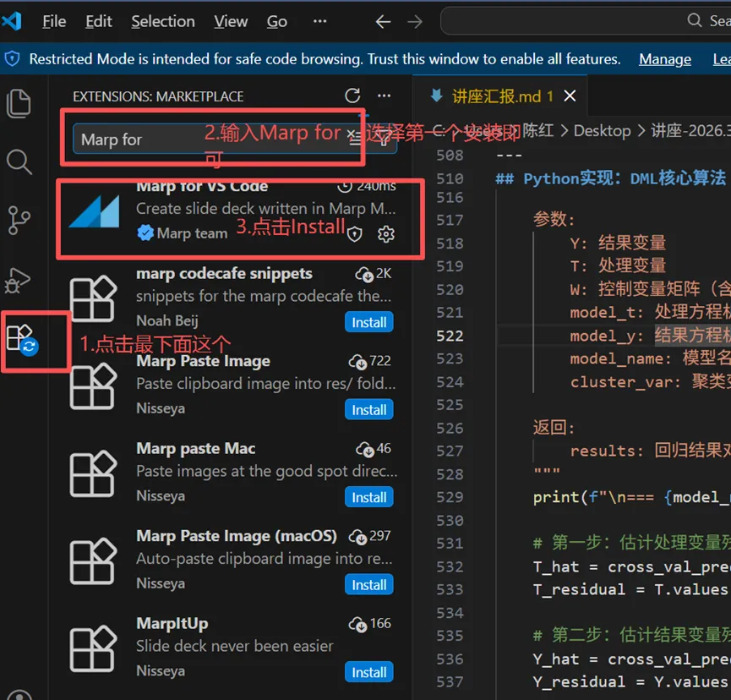Open the File menu
Viewport: 731px width, 700px height.
coord(54,21)
